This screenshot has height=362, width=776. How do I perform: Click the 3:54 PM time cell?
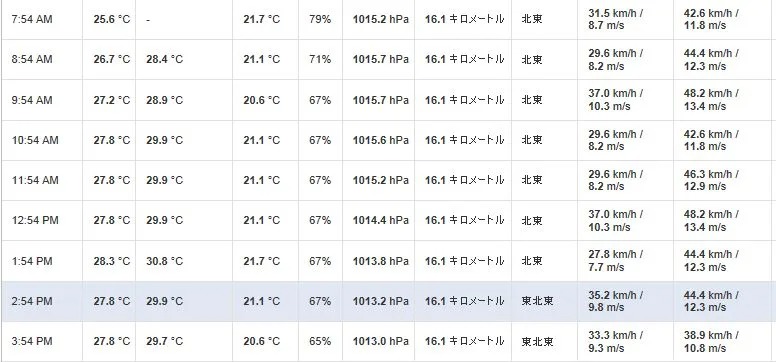[32, 342]
